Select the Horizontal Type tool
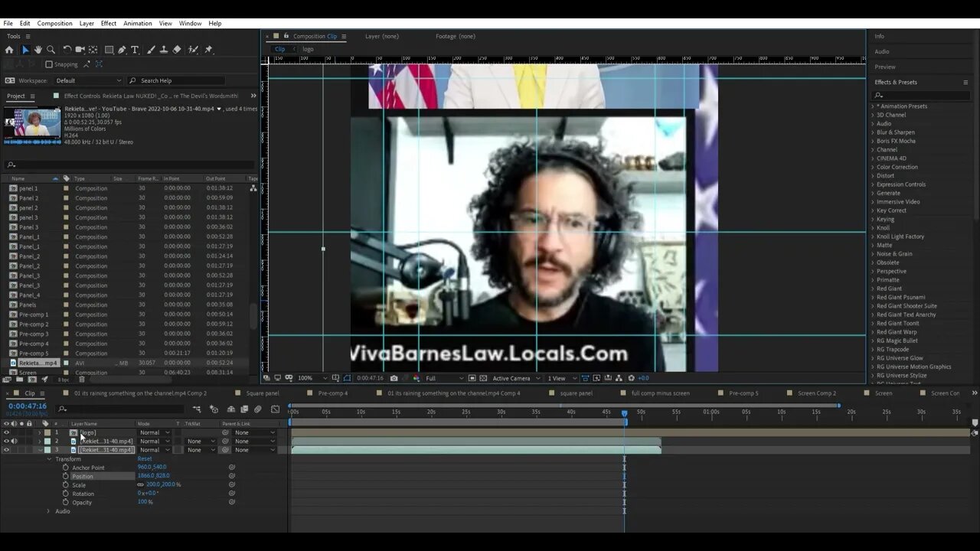 (x=135, y=50)
